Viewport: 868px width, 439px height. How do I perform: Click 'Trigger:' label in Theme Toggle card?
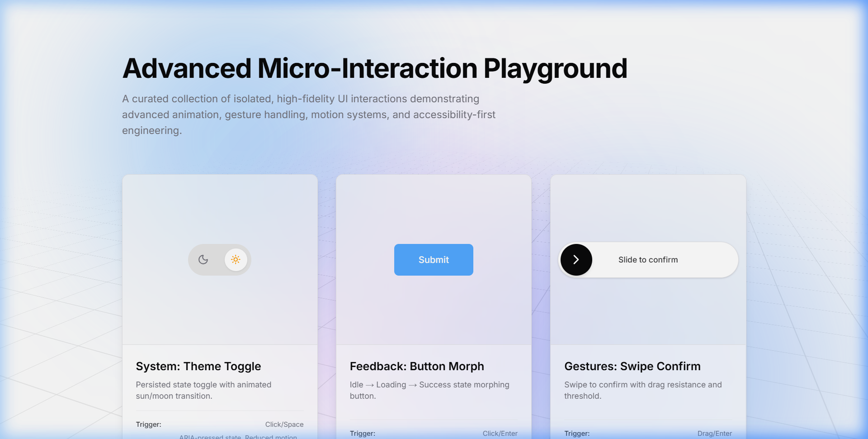[x=149, y=425]
